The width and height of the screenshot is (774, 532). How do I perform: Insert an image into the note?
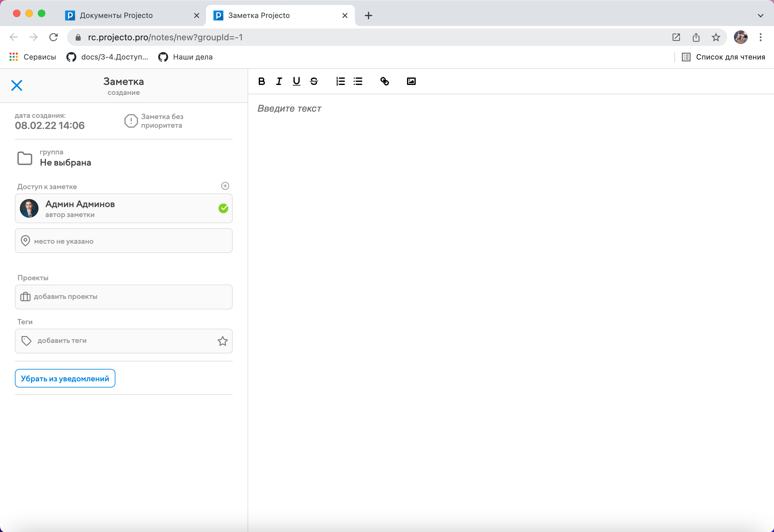tap(411, 81)
